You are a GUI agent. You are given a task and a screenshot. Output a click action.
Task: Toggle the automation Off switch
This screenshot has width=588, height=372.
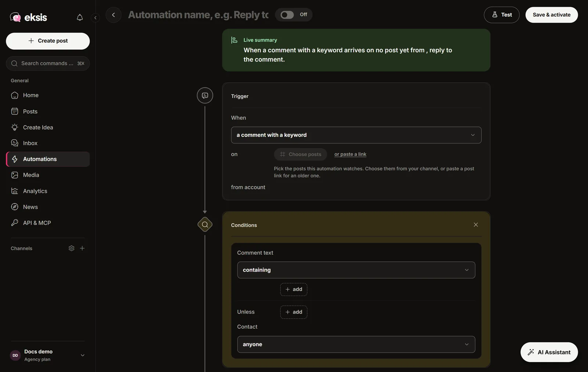[287, 15]
